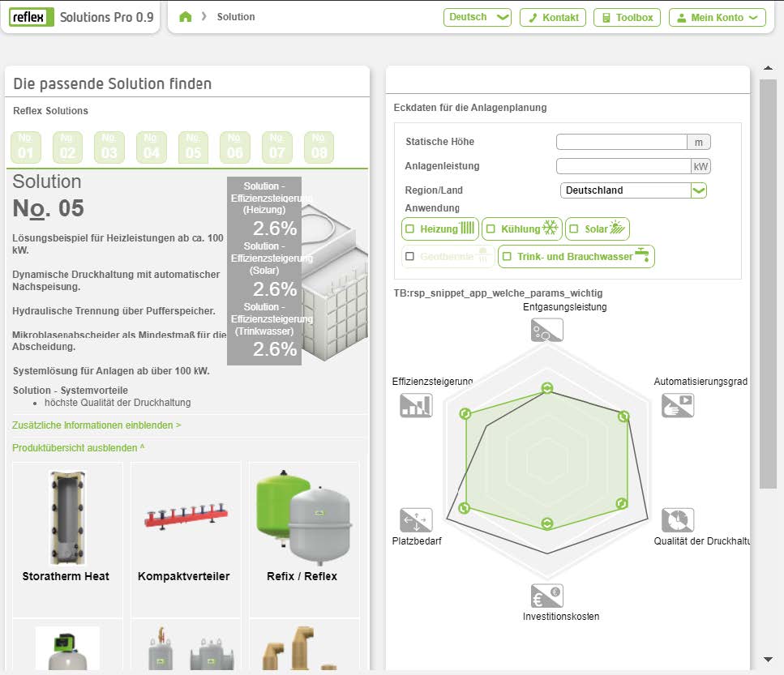Select Solution No. 07 tile
The image size is (784, 675).
click(277, 147)
